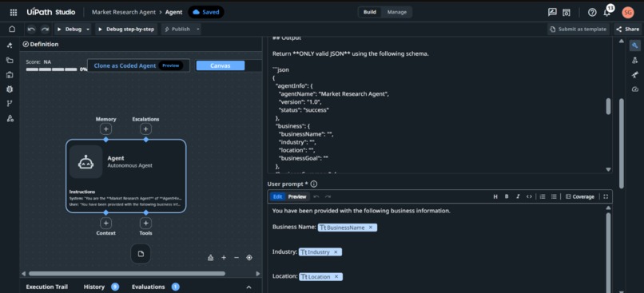Click Debug step-by-step button
Viewport: 644px width, 293px height.
coord(126,29)
